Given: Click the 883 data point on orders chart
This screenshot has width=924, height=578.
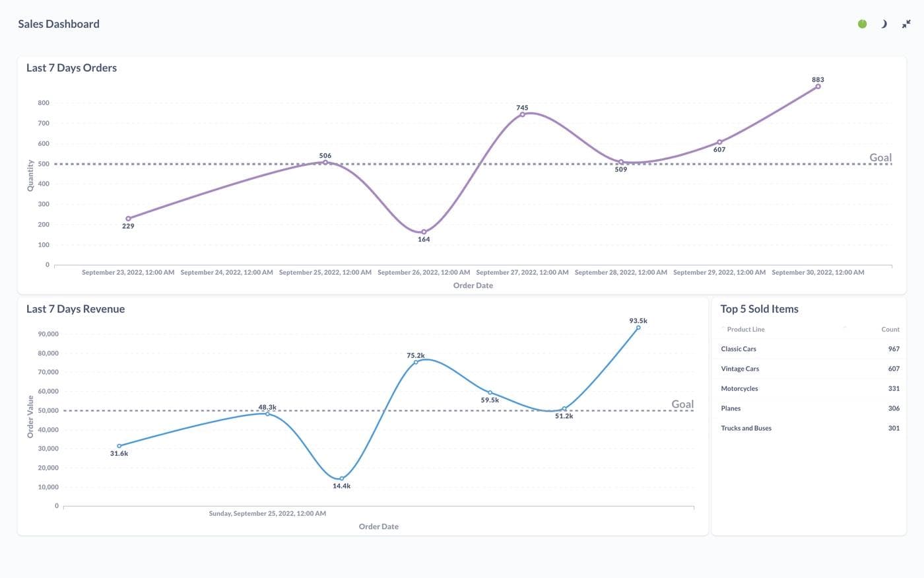Looking at the screenshot, I should pos(818,87).
